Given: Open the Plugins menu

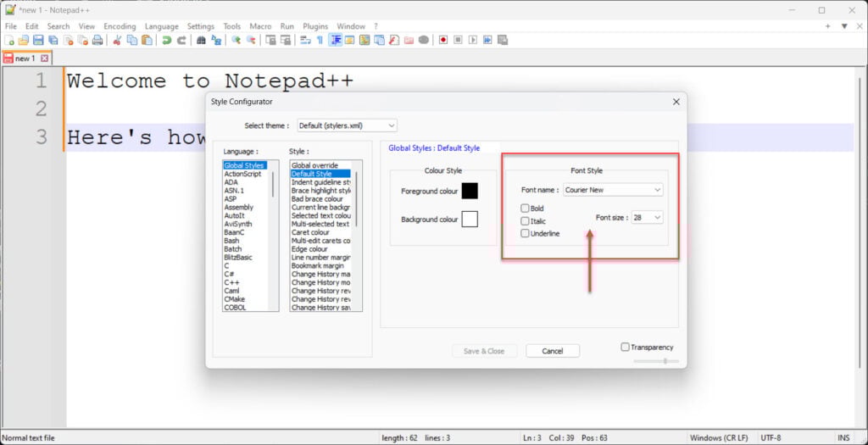Looking at the screenshot, I should (315, 26).
